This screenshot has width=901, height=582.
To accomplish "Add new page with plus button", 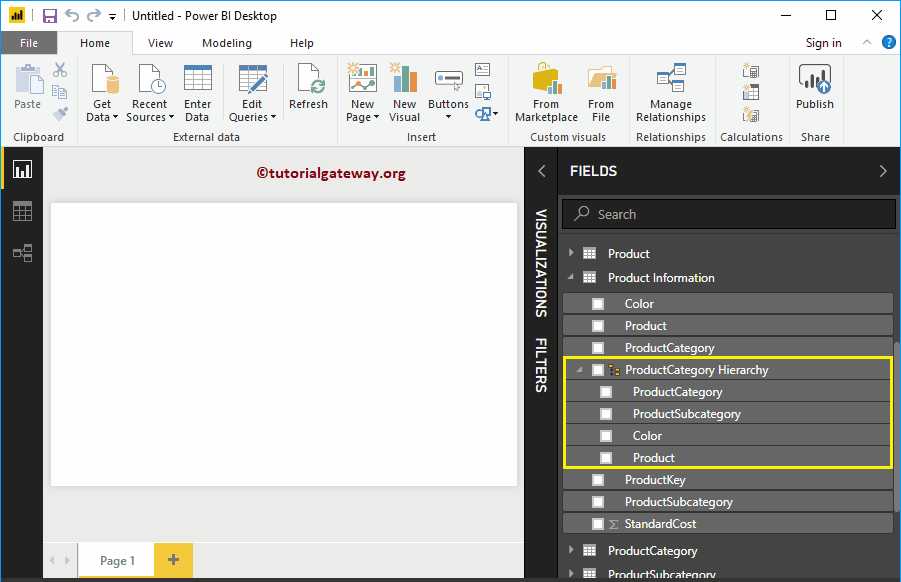I will pyautogui.click(x=173, y=560).
